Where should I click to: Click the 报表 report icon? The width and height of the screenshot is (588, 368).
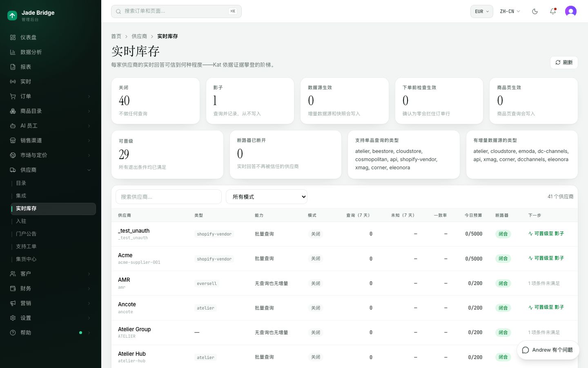pos(13,67)
